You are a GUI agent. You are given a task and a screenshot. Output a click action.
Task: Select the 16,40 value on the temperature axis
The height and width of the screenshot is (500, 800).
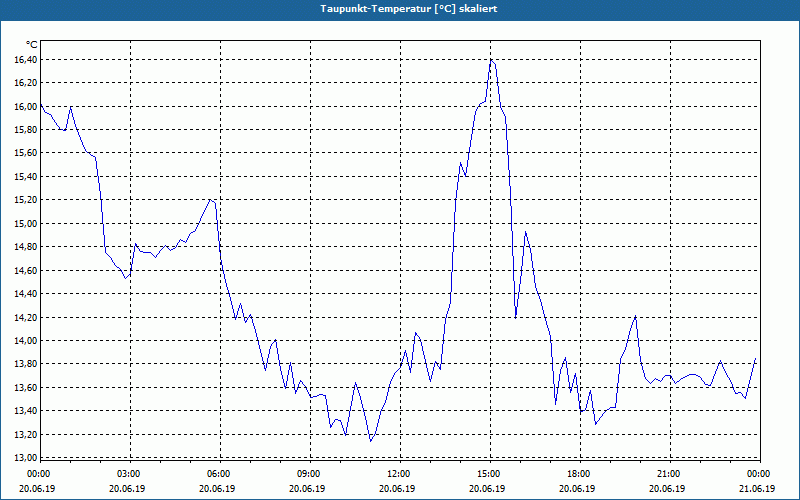[25, 60]
